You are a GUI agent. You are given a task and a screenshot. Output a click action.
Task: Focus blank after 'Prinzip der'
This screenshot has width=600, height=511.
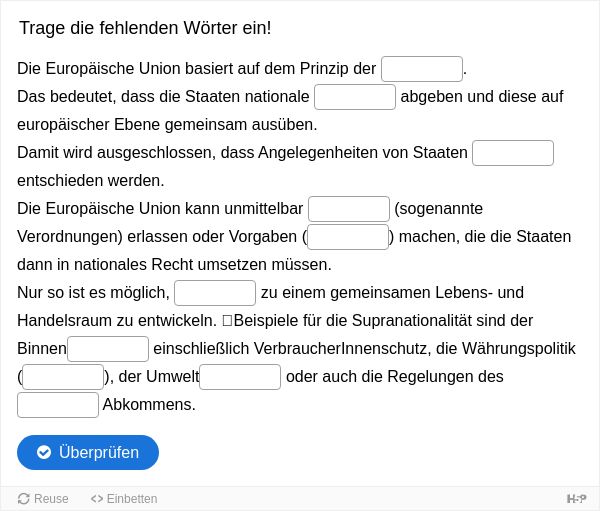(422, 69)
